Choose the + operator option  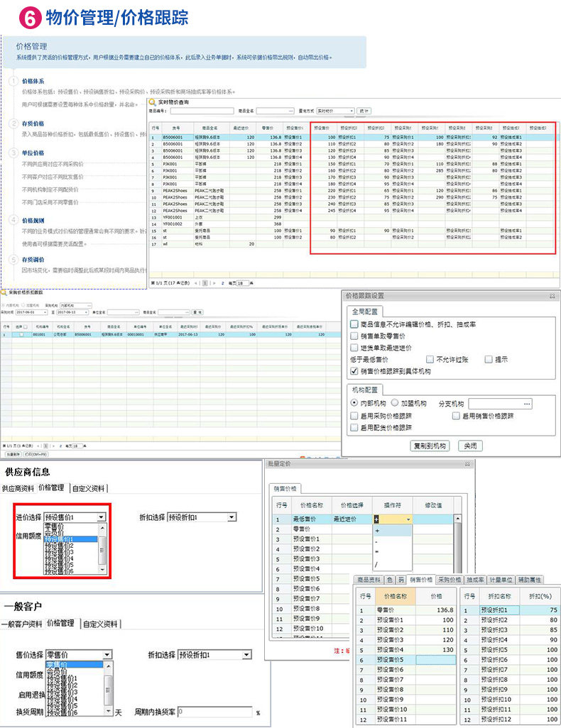point(393,531)
